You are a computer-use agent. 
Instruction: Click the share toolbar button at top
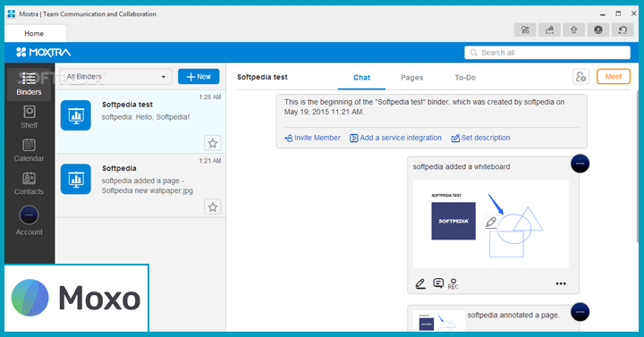click(549, 29)
